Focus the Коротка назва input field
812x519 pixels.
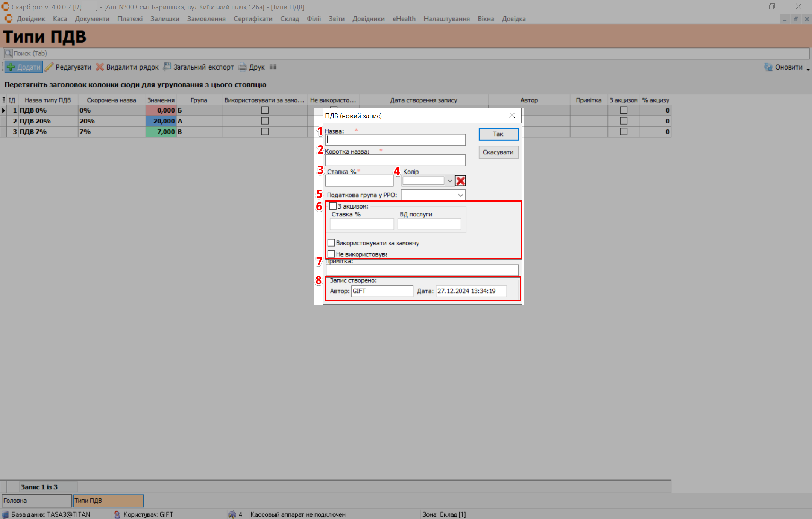pyautogui.click(x=395, y=160)
